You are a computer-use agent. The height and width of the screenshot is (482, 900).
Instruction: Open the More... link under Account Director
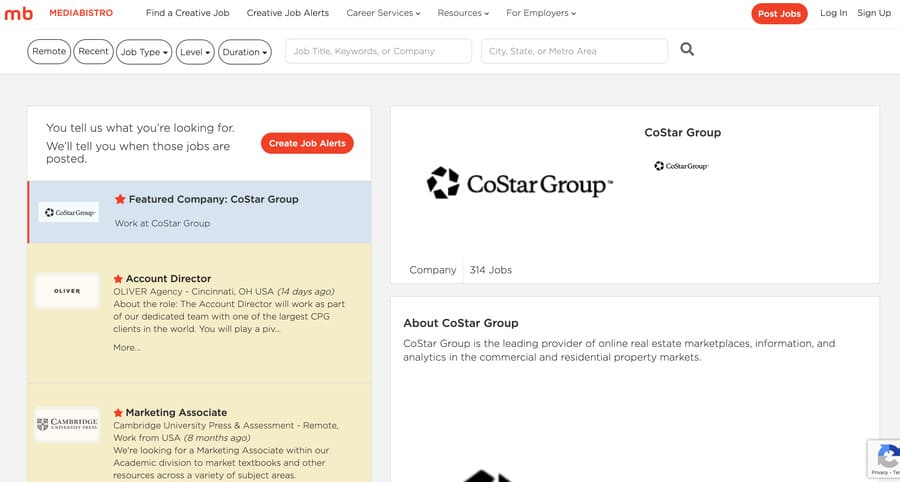[127, 348]
